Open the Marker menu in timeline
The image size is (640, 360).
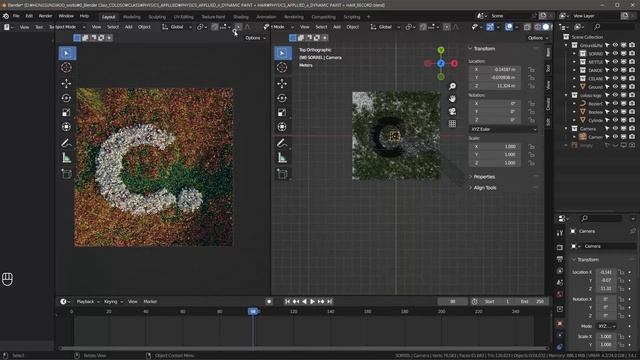click(150, 302)
